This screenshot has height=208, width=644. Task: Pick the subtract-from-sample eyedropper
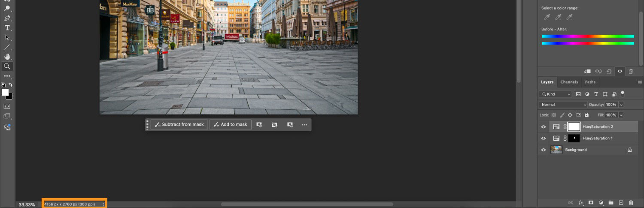point(569,17)
